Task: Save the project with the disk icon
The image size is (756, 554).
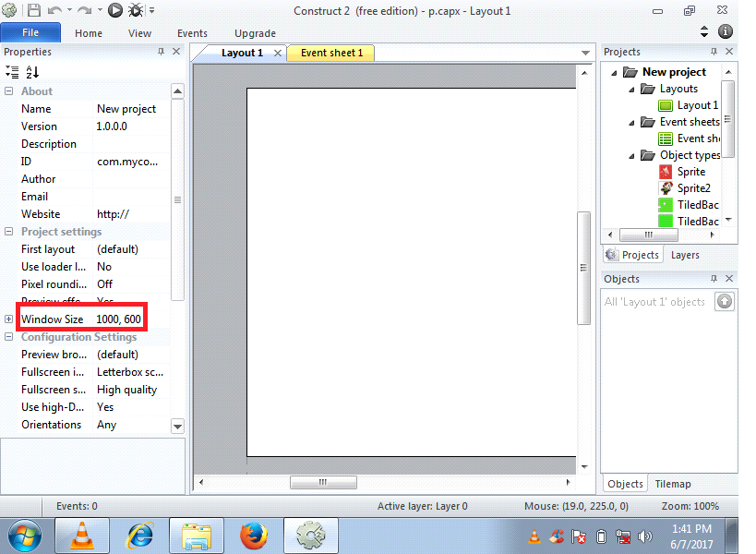Action: tap(32, 10)
